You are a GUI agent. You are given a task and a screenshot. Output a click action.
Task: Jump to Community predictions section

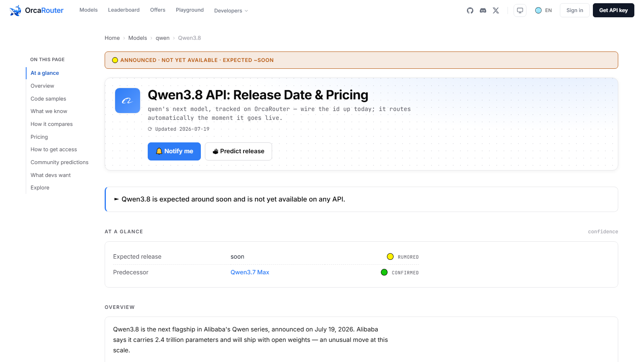60,162
